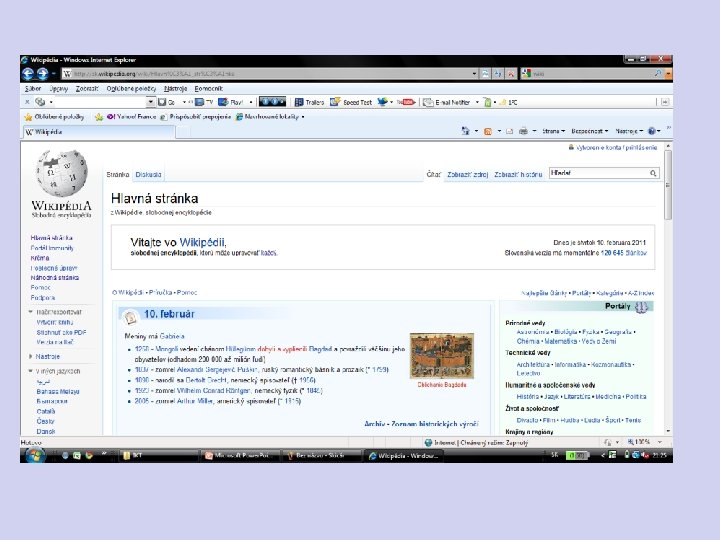Click the Speed Test toolbar button
Viewport: 720px width, 540px height.
coord(351,102)
